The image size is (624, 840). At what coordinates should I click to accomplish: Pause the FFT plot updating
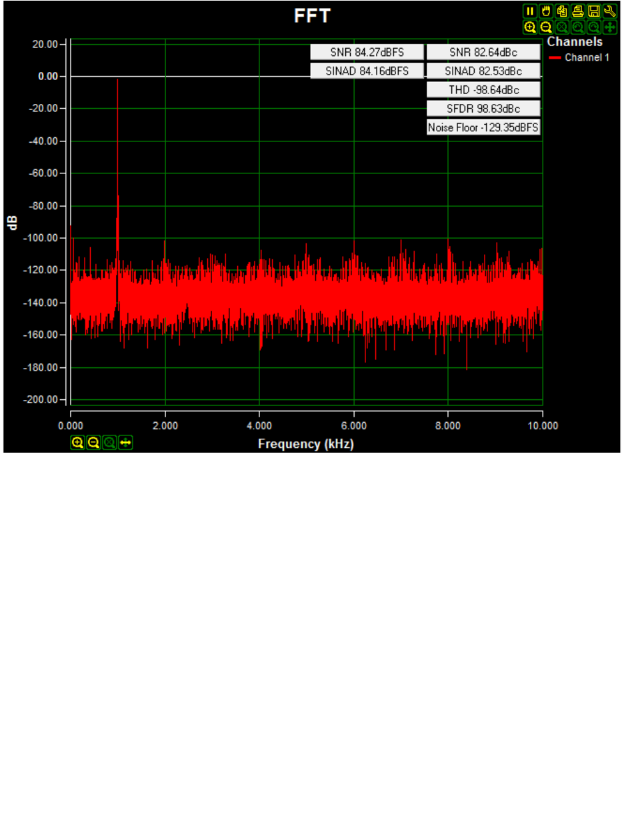click(530, 11)
